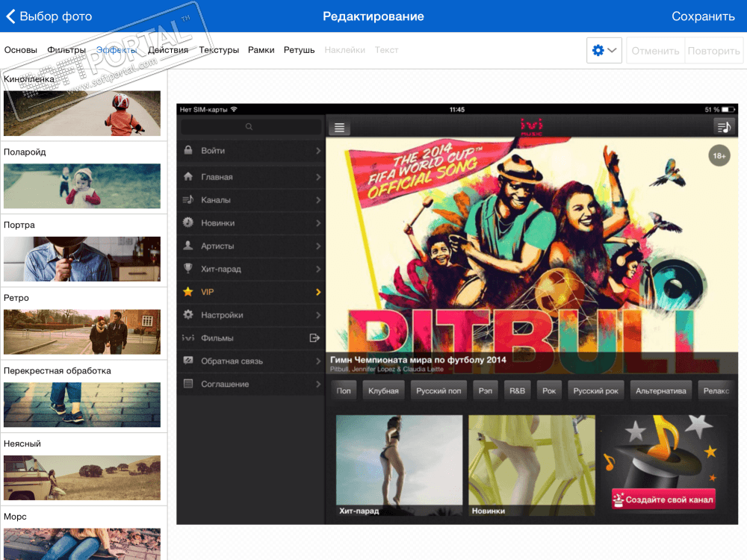Switch to the Текстуры tab
Screen dimensions: 747x560
point(219,50)
